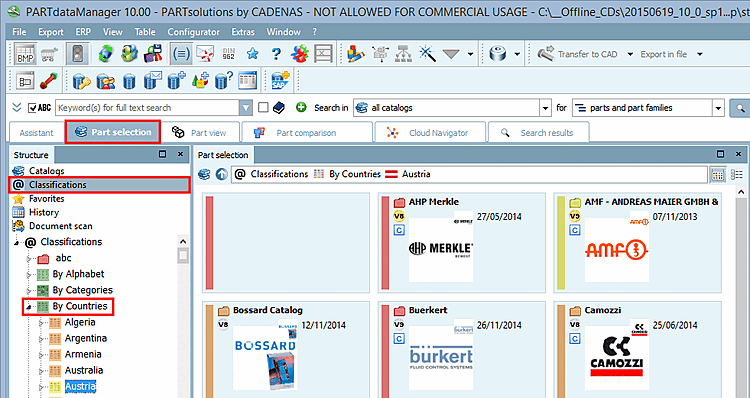Click the red connector link icon
Viewport: 750px width, 398px height.
coord(48,80)
